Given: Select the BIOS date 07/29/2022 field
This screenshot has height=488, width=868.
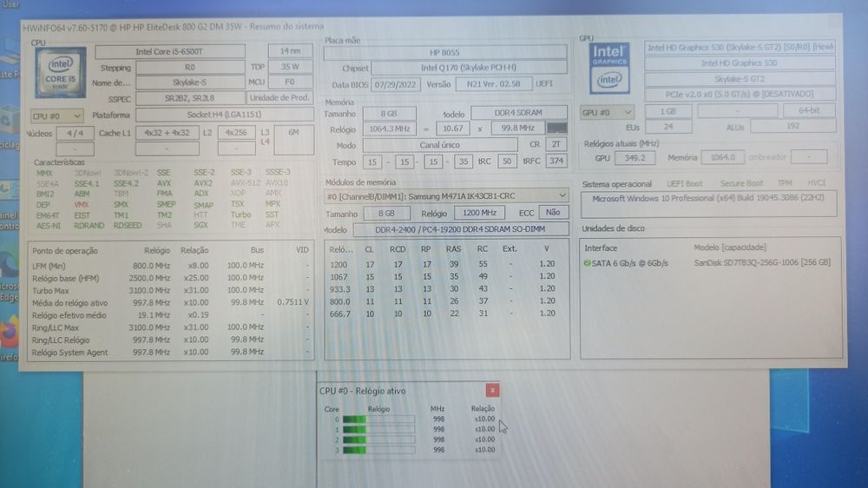Looking at the screenshot, I should coord(395,84).
